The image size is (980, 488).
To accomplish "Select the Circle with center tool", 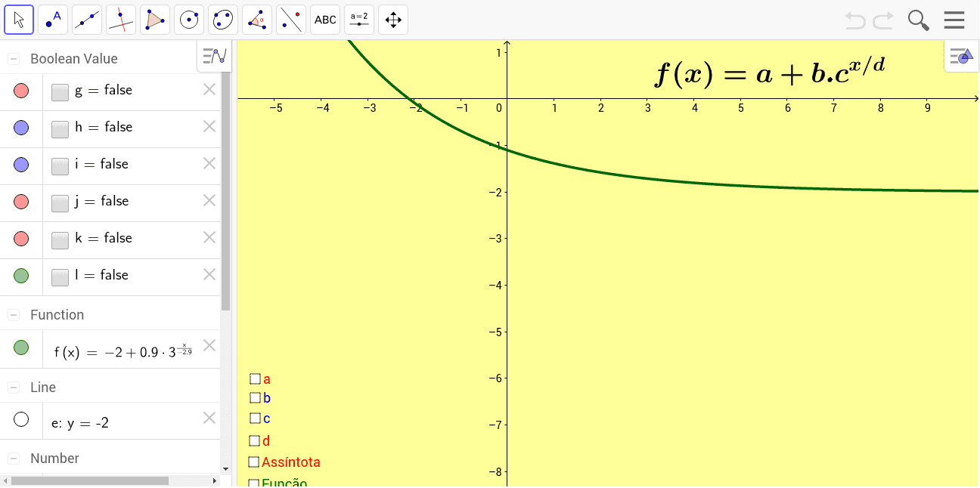I will pos(189,20).
